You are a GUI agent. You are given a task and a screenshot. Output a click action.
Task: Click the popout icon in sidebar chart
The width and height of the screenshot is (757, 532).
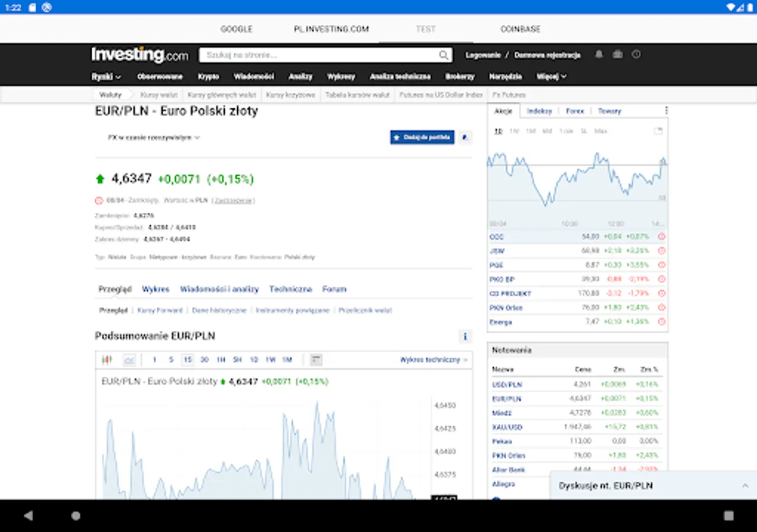click(658, 131)
